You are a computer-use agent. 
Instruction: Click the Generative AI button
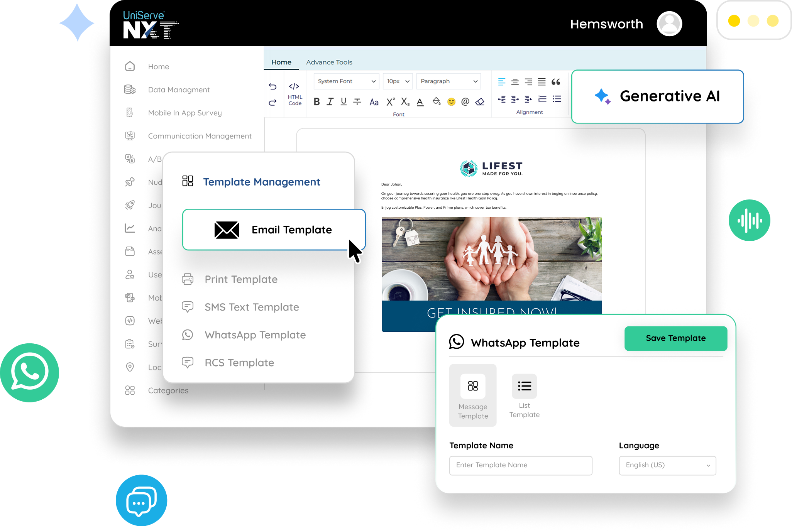(657, 96)
